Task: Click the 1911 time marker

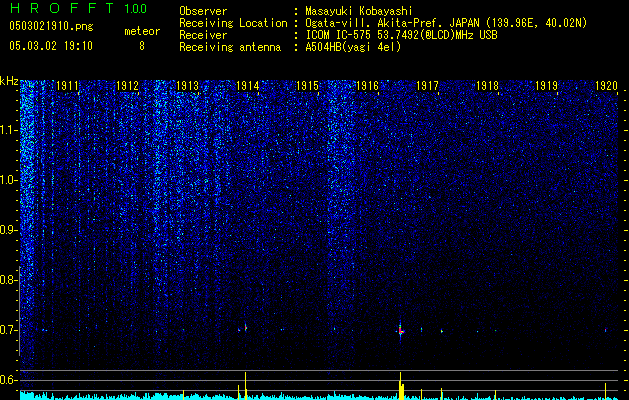Action: click(x=68, y=86)
